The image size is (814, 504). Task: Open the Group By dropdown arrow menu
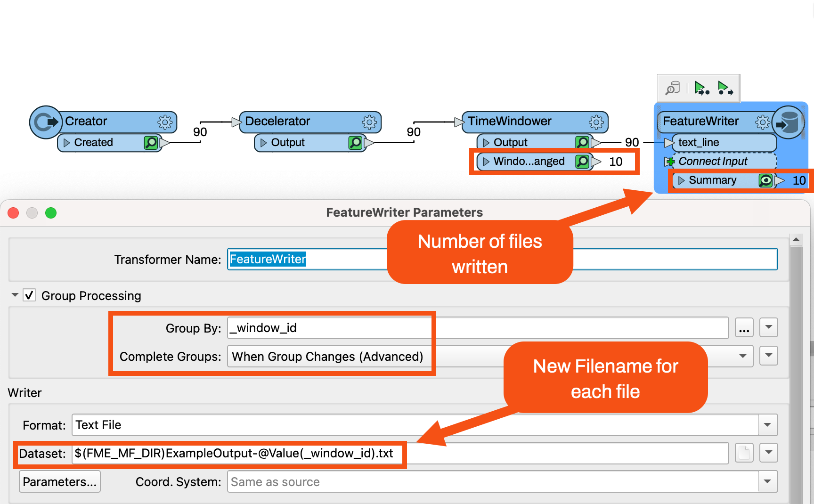click(769, 328)
